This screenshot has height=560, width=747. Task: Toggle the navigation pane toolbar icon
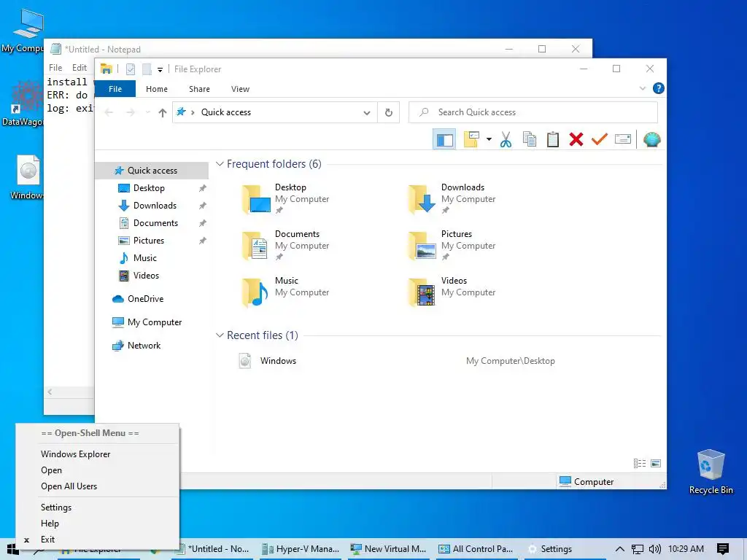point(444,139)
